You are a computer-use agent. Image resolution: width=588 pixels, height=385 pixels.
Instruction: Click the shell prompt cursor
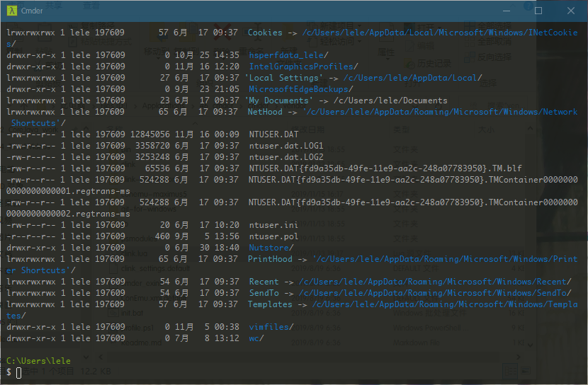18,372
